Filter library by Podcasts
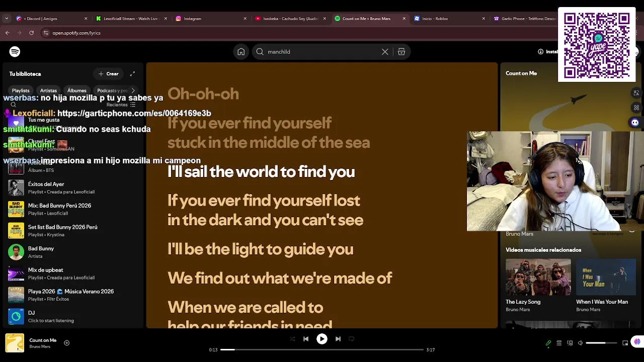Viewport: 644px width, 362px height. pos(112,90)
